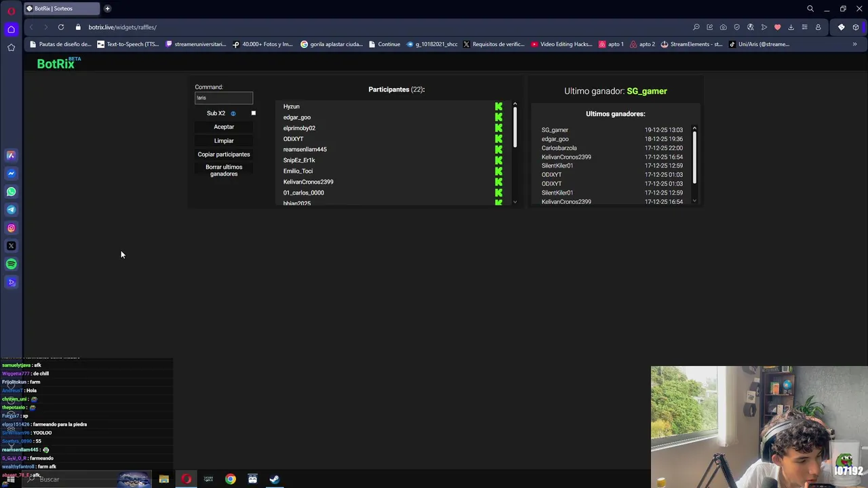Image resolution: width=868 pixels, height=488 pixels.
Task: Click Sub X2 info icon
Action: click(233, 113)
